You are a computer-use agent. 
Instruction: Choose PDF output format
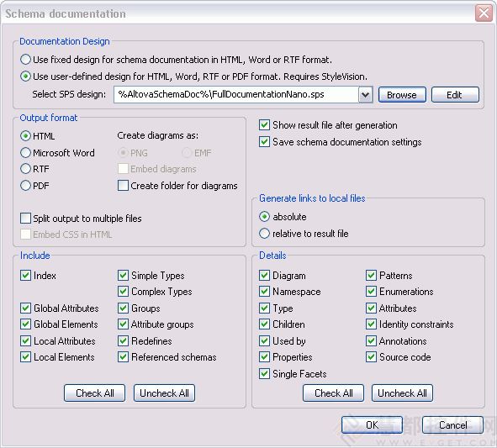point(25,186)
